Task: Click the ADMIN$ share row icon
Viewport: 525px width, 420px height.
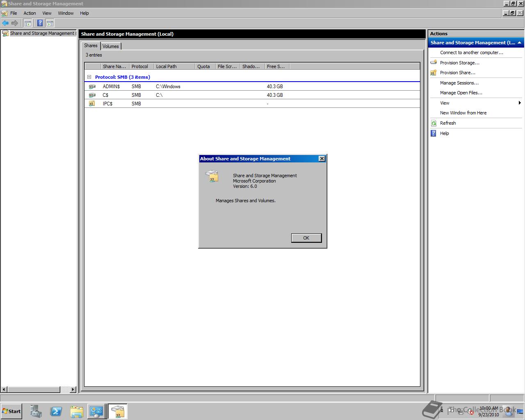Action: 92,87
